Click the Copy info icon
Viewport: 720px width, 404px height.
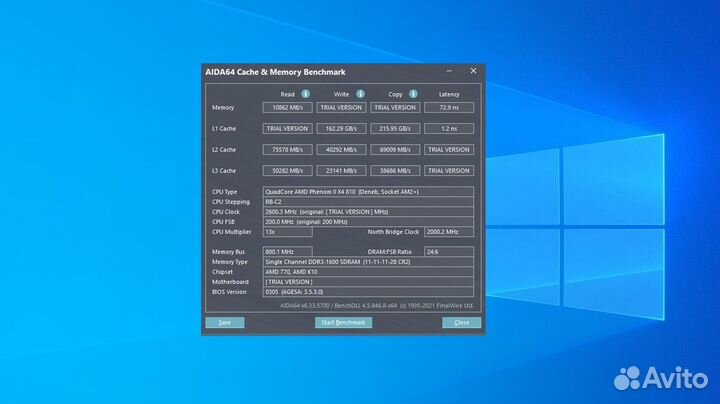coord(413,94)
